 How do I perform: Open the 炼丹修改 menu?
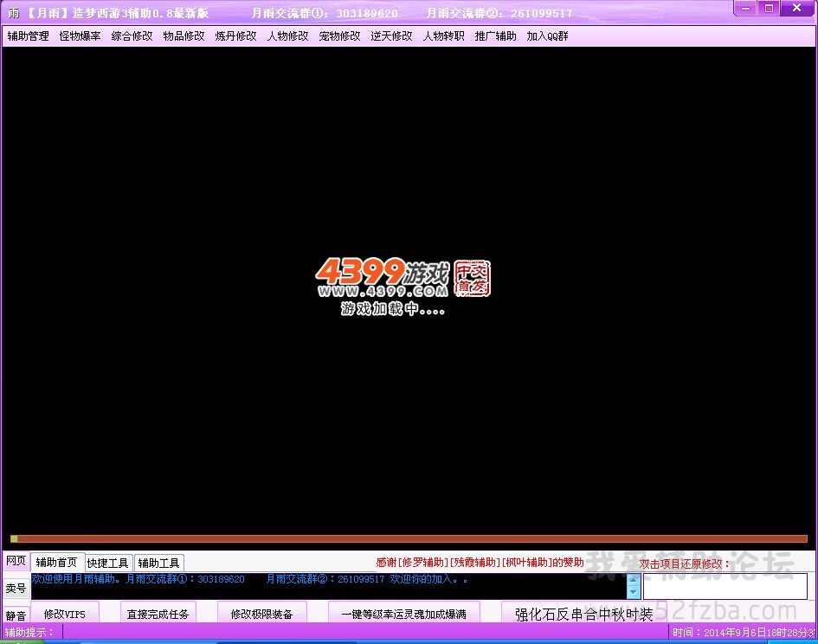coord(235,36)
